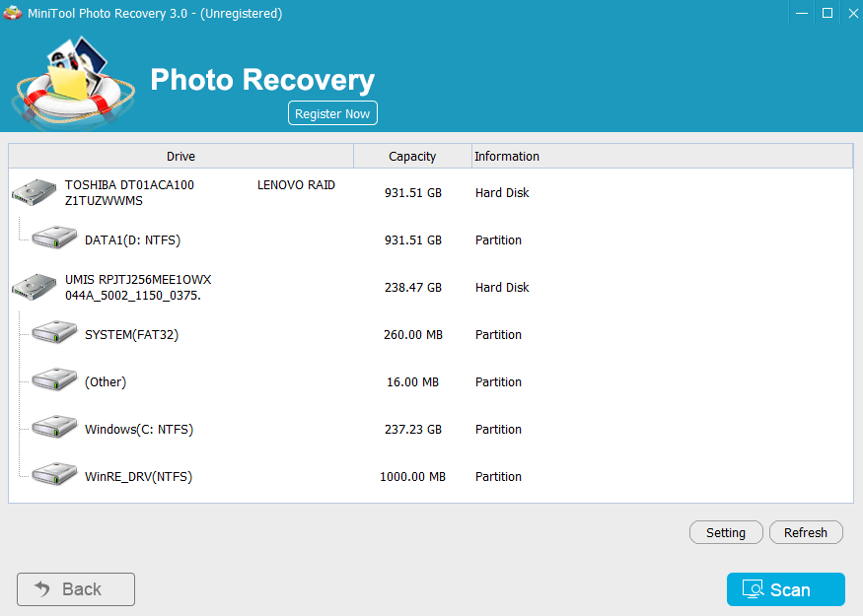Click the 16.00 MB capacity value
This screenshot has width=863, height=616.
413,381
